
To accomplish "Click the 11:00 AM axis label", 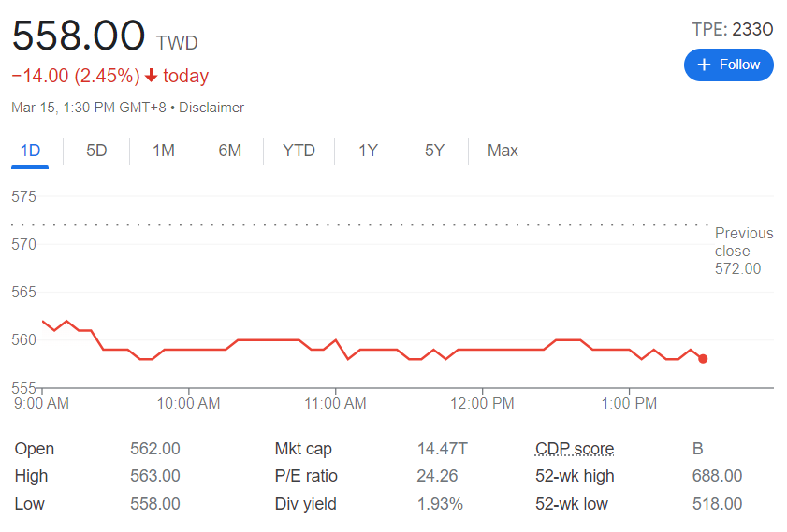I will click(335, 404).
